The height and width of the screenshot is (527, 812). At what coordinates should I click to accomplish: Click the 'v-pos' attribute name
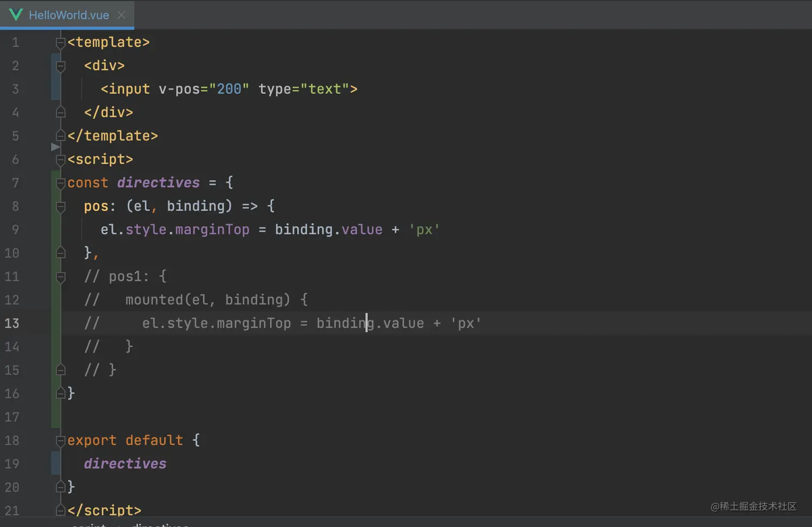tap(179, 89)
